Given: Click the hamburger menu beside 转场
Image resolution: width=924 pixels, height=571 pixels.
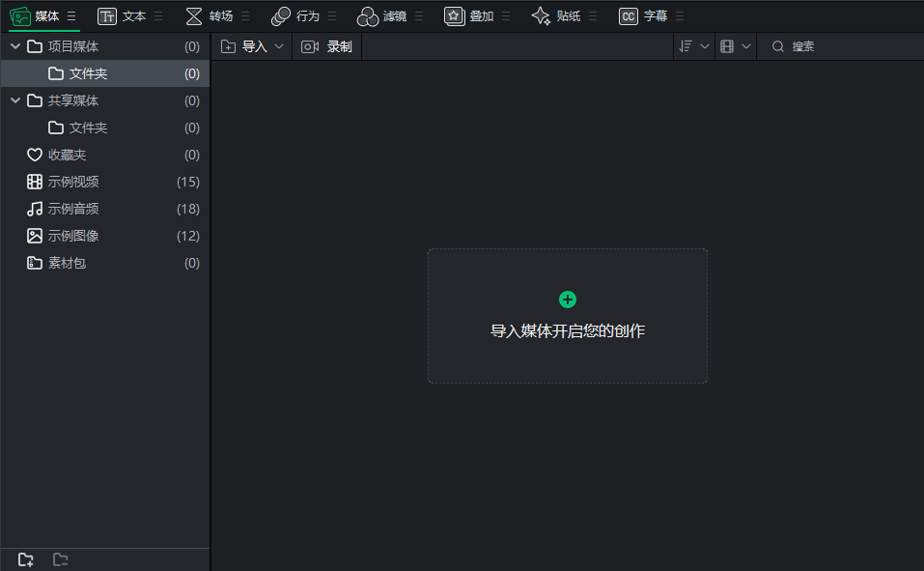Looking at the screenshot, I should click(245, 15).
